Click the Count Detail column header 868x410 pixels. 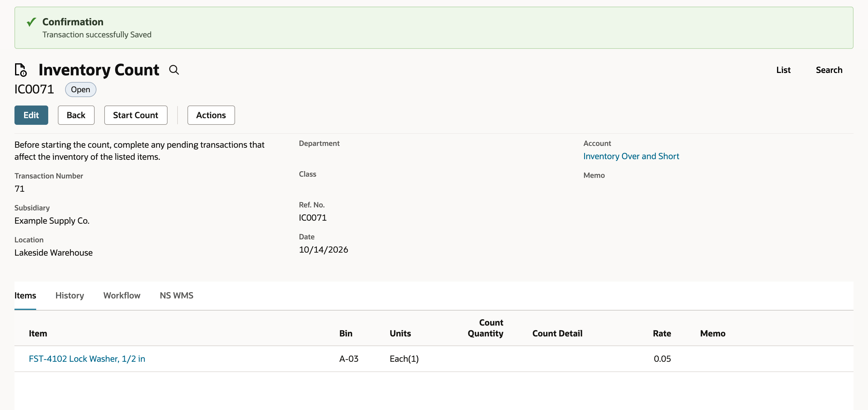557,333
